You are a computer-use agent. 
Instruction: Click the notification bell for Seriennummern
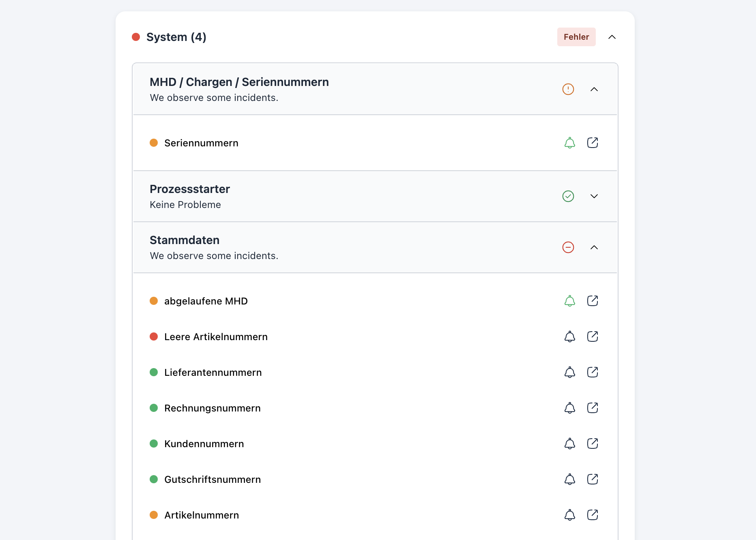[569, 143]
